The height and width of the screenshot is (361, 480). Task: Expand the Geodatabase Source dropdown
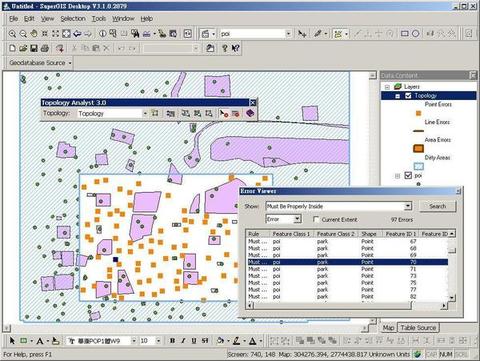(x=40, y=63)
